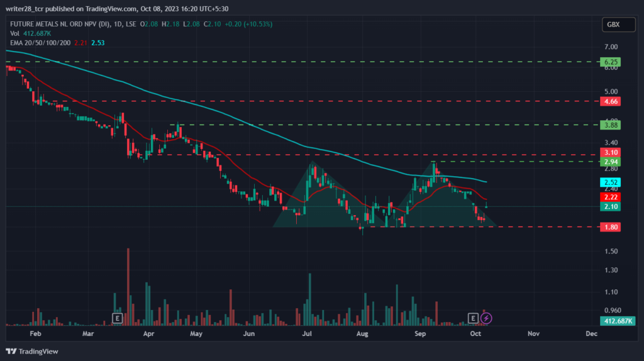This screenshot has width=644, height=361.
Task: Select the 6.25 green price label
Action: click(x=610, y=62)
